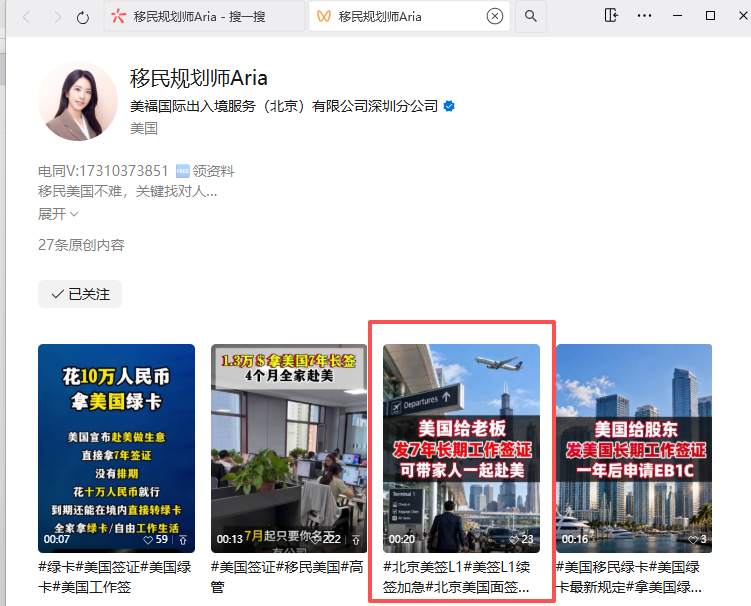Click the location text 美国

coord(144,128)
